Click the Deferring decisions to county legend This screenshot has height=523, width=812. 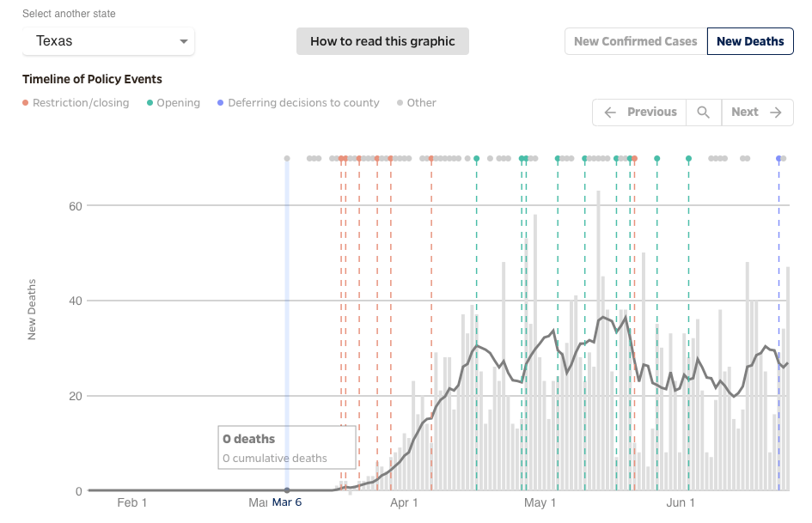click(303, 103)
